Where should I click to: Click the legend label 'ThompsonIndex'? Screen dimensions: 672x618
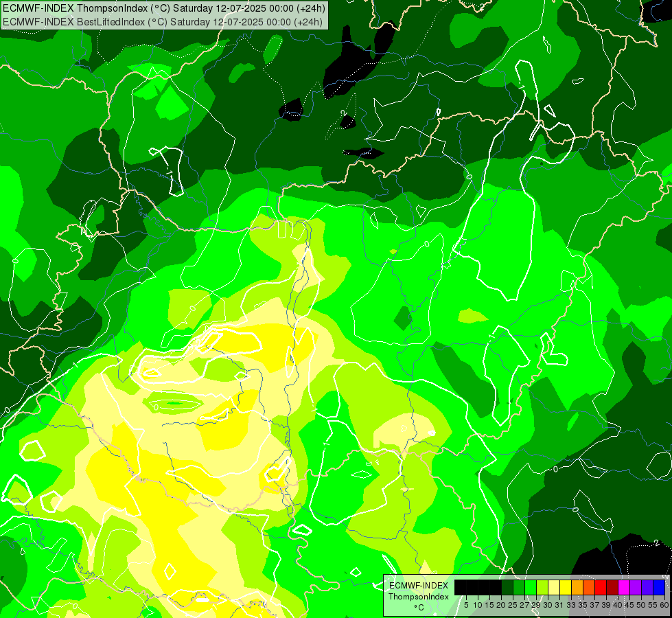click(419, 597)
